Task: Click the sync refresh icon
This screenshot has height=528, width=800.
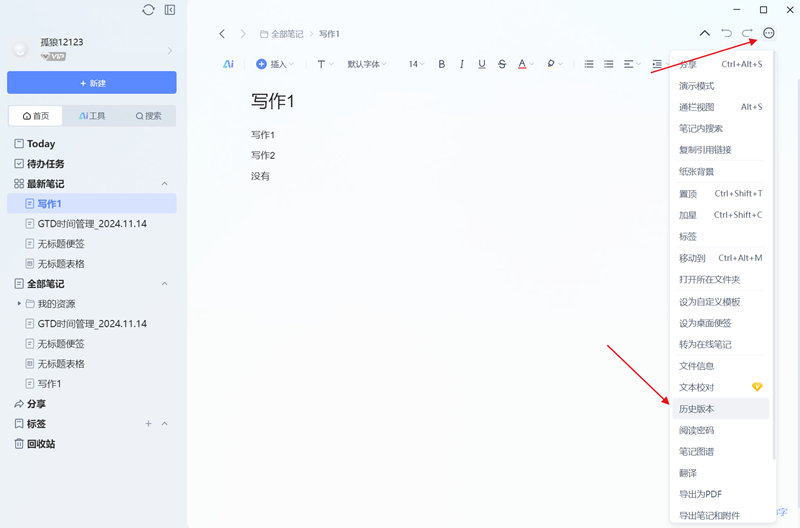Action: (x=148, y=10)
